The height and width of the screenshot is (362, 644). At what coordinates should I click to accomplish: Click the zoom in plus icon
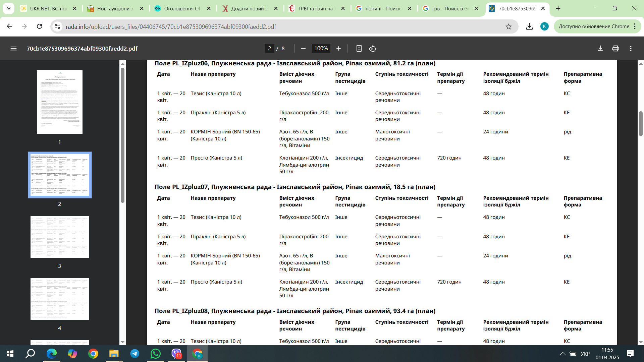click(x=338, y=49)
